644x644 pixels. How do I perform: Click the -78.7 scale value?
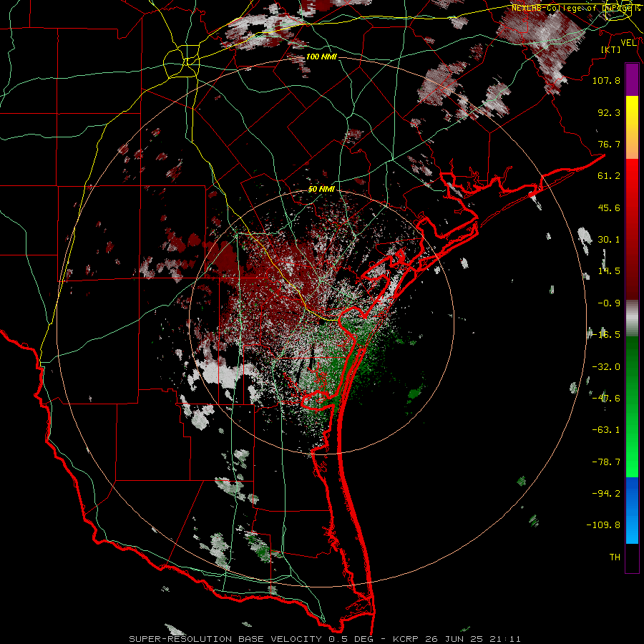click(x=606, y=462)
